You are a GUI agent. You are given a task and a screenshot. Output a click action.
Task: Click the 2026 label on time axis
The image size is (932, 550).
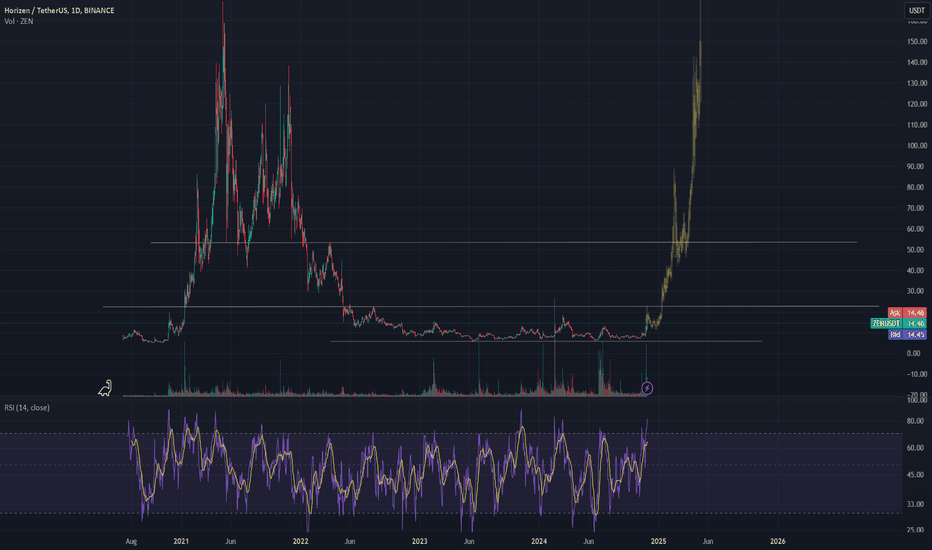click(x=777, y=541)
